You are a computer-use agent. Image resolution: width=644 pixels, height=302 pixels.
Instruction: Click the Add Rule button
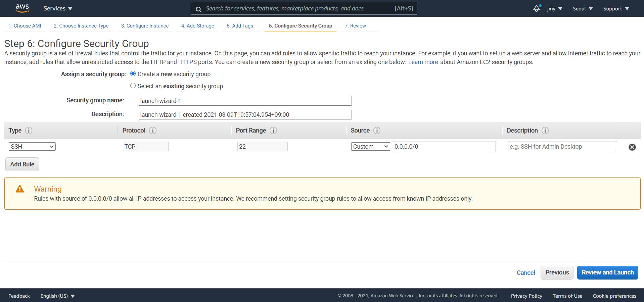coord(22,164)
